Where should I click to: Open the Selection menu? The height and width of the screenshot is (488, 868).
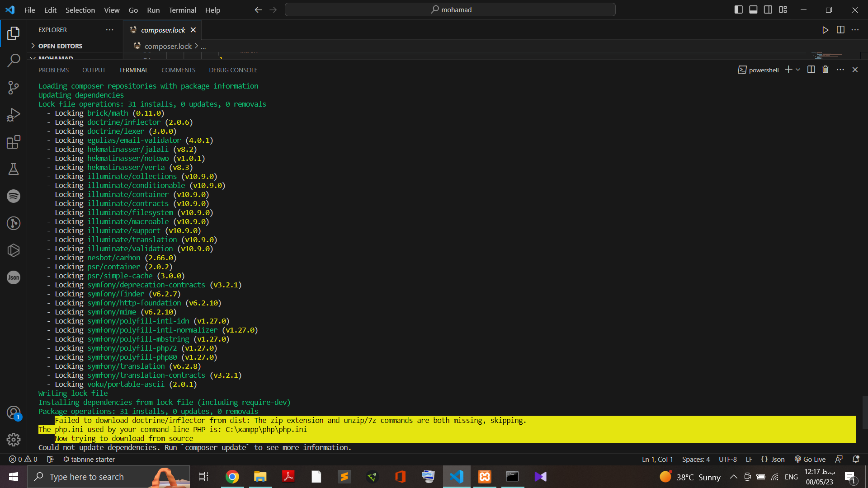click(80, 10)
